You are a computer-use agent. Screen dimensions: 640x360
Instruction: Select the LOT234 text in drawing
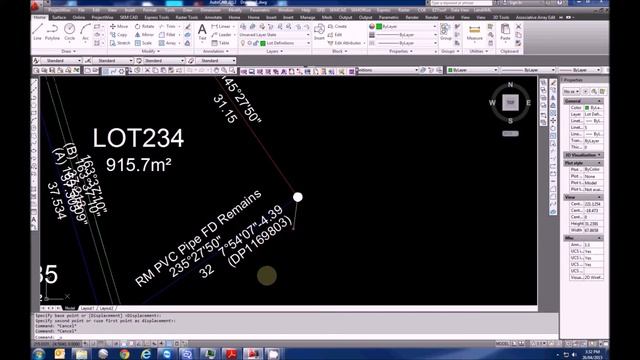pos(138,138)
